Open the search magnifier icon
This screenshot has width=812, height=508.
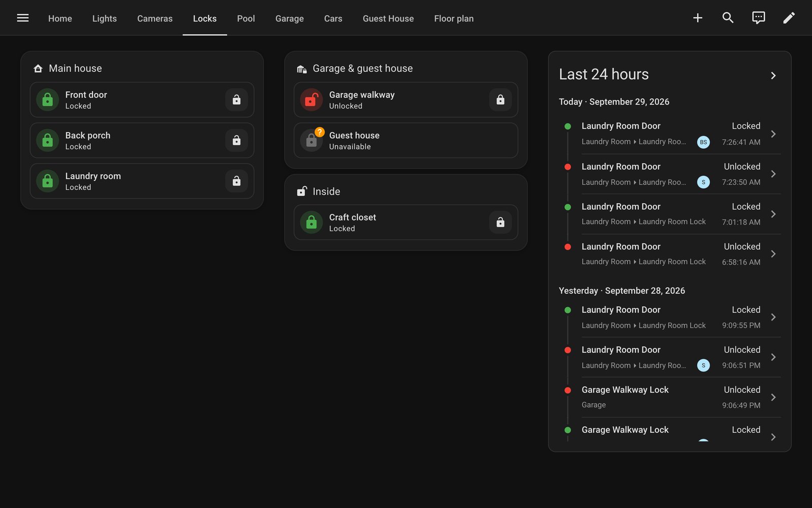728,18
